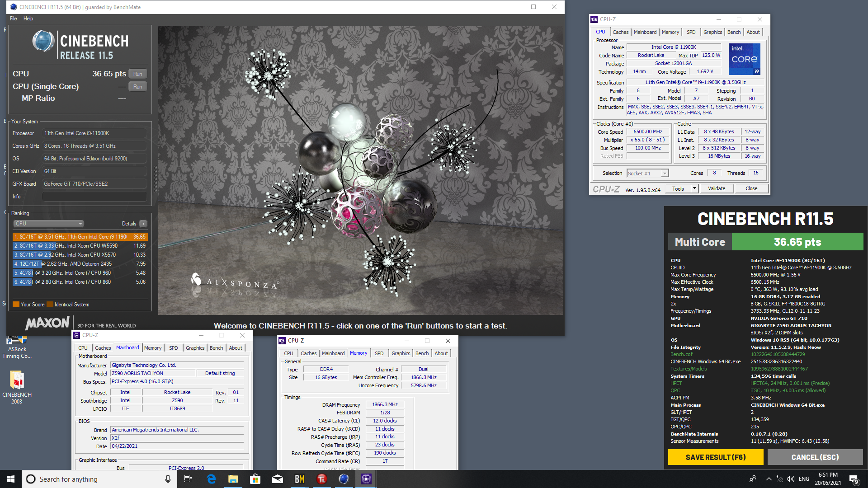Save the BenchMate result (F6)
The height and width of the screenshot is (488, 868).
(x=716, y=457)
